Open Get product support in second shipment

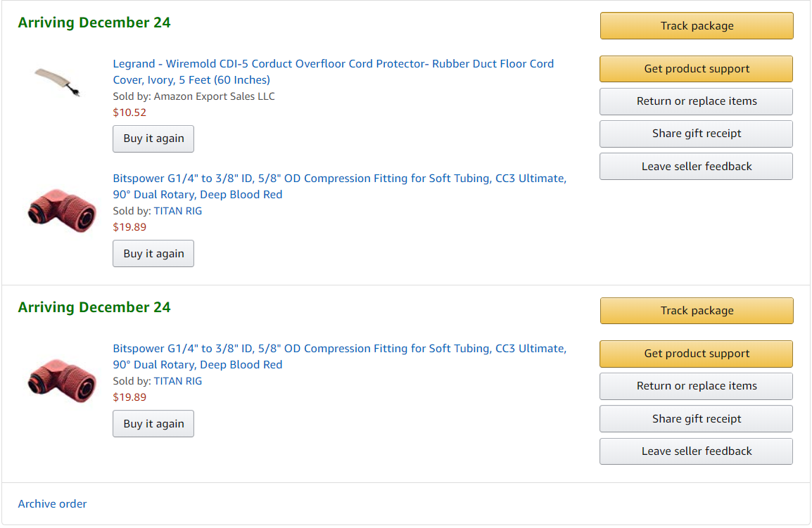[697, 354]
